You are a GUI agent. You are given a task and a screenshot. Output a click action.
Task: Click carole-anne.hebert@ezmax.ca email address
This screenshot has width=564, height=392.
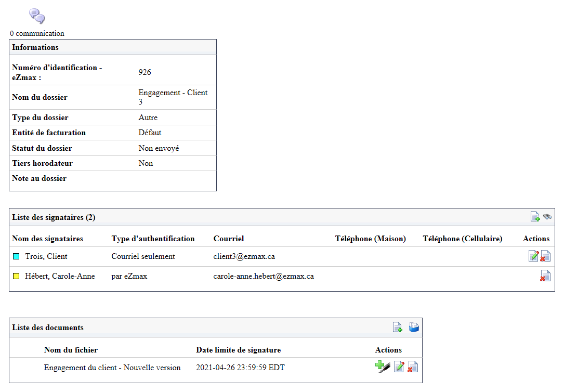pyautogui.click(x=264, y=276)
